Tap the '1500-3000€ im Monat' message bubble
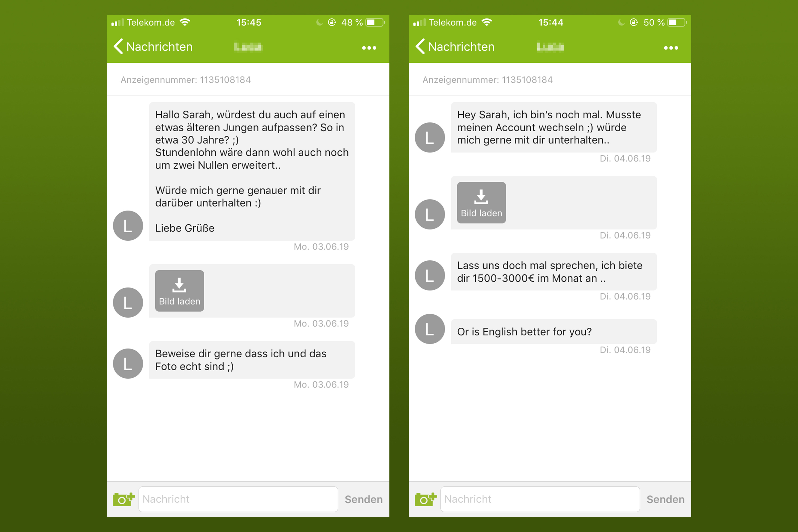The image size is (798, 532). pyautogui.click(x=554, y=271)
